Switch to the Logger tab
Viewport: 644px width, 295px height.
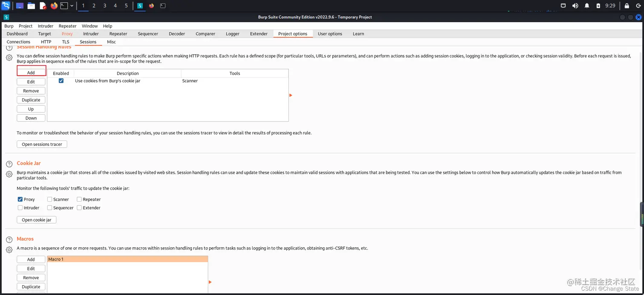233,34
